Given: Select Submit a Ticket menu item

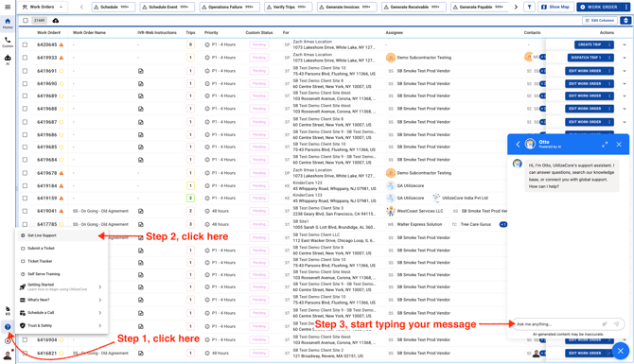Looking at the screenshot, I should pos(62,248).
